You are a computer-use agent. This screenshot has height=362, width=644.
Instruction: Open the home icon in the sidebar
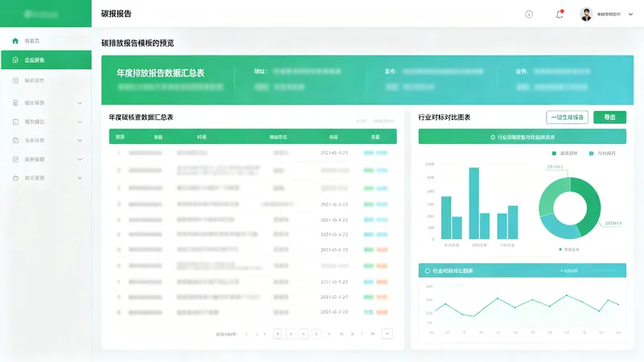click(15, 41)
